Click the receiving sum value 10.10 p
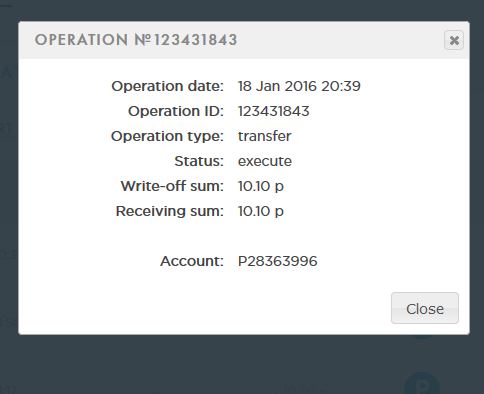Image resolution: width=484 pixels, height=394 pixels. click(x=261, y=211)
